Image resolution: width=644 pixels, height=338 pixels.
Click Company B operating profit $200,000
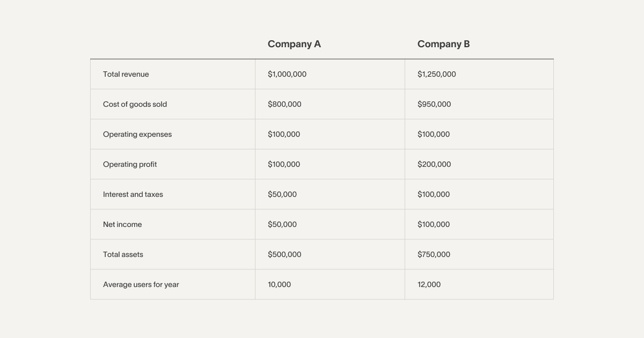[x=434, y=164]
